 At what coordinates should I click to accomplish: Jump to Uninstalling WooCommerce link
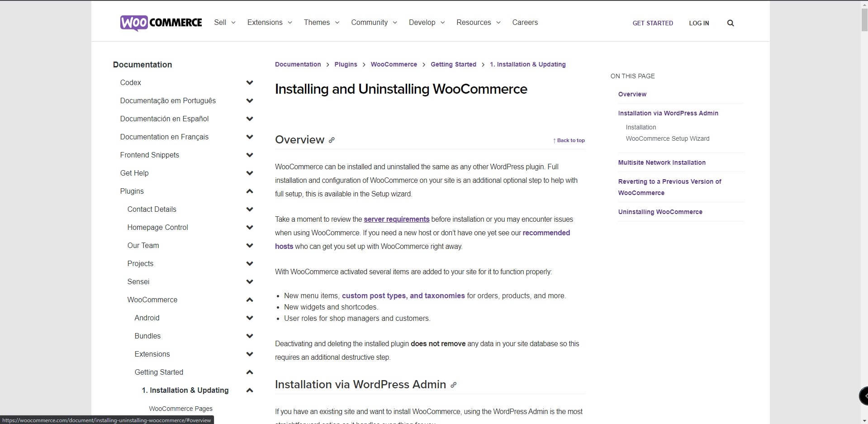pyautogui.click(x=660, y=212)
